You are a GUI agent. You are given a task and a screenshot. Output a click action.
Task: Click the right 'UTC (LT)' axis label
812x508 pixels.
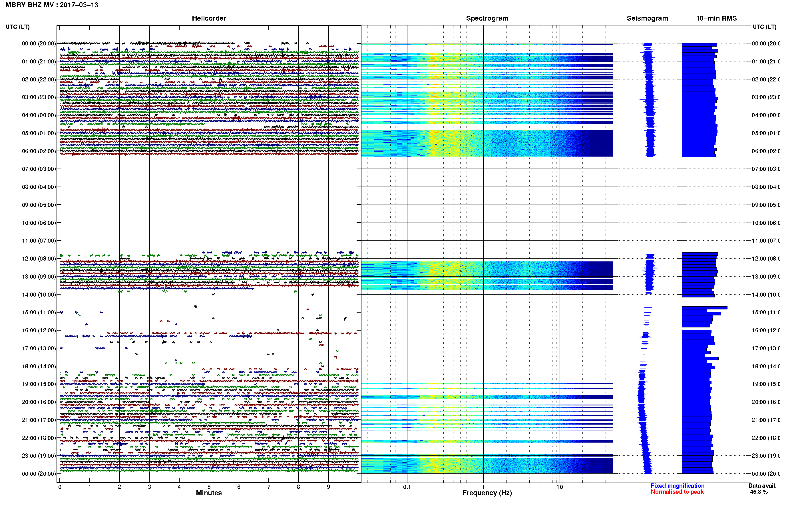point(764,27)
